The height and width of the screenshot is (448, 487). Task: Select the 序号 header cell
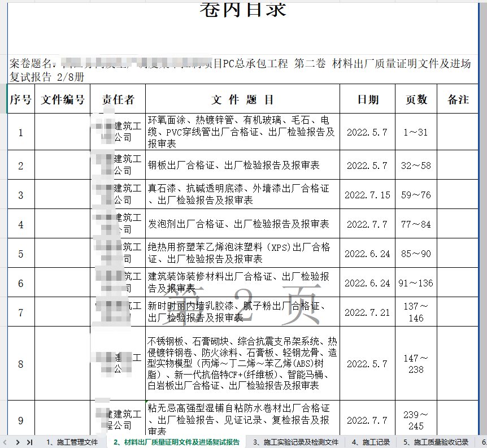(21, 99)
